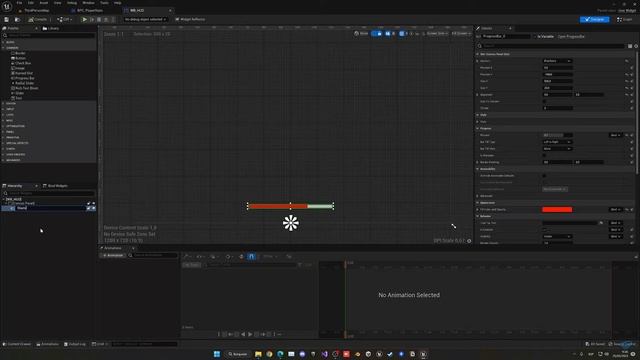Click the Compile button in toolbar

(38, 19)
